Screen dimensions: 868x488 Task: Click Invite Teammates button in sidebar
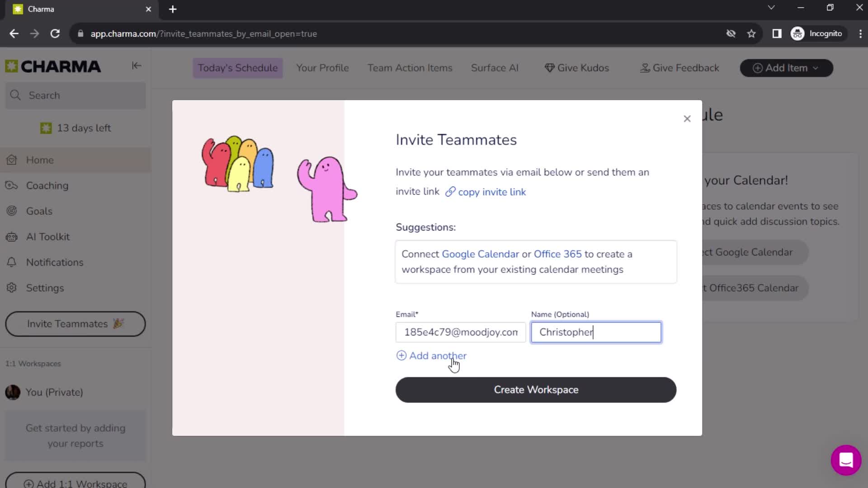click(75, 324)
